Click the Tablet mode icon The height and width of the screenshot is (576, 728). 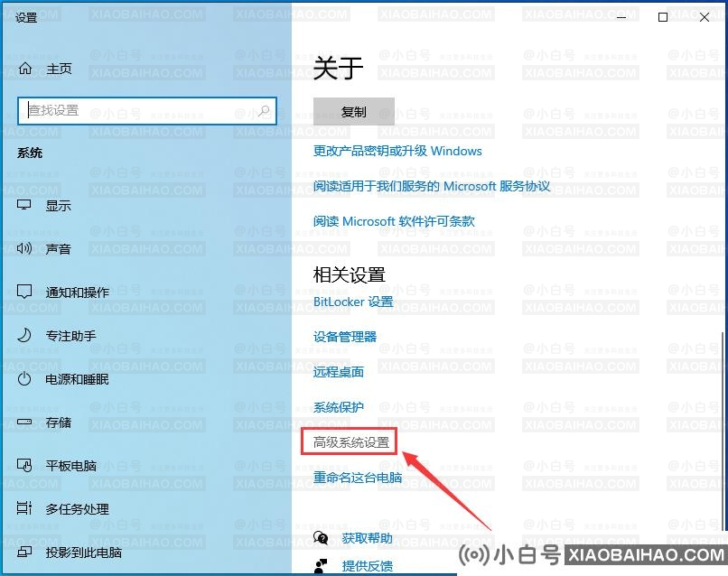click(24, 466)
